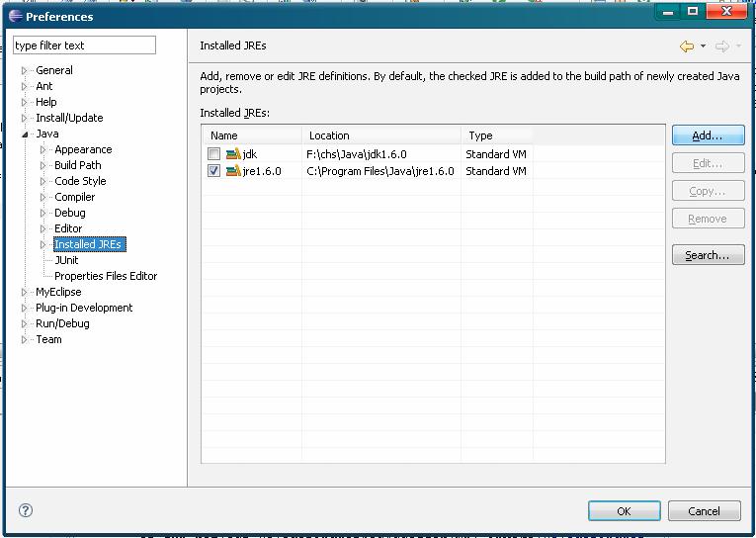The image size is (756, 538).
Task: Expand the Help tree node
Action: (x=24, y=102)
